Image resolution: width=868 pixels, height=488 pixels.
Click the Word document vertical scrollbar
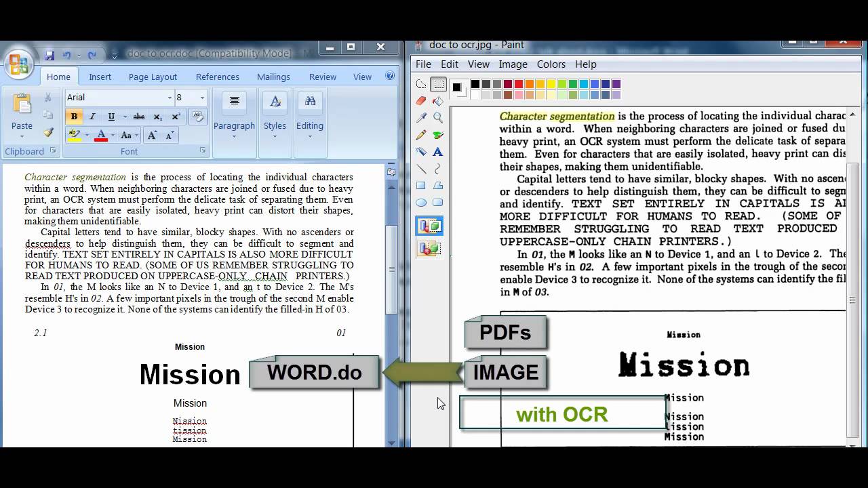tap(392, 271)
